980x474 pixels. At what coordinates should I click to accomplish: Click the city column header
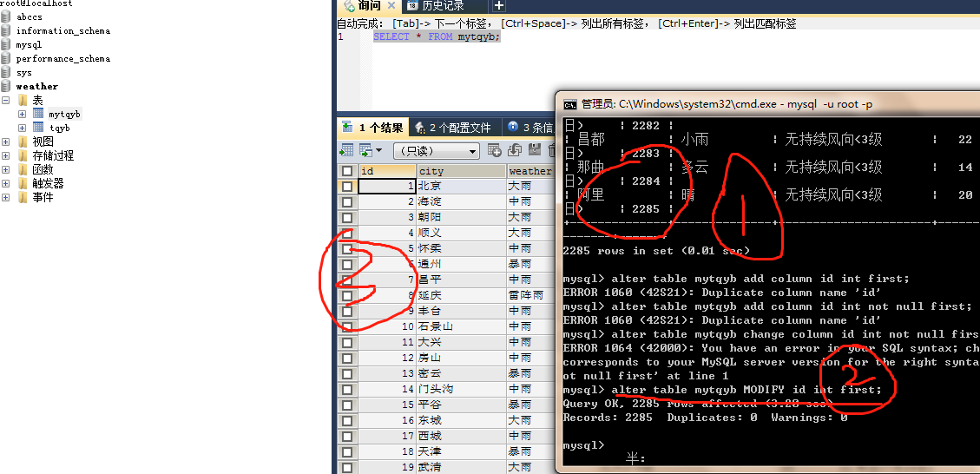[x=461, y=171]
